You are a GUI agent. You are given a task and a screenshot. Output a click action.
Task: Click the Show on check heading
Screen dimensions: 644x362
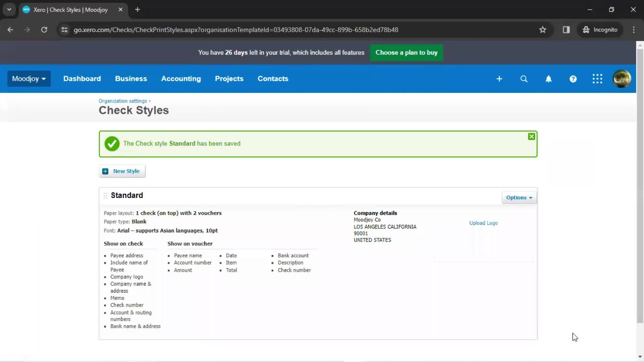coord(123,244)
